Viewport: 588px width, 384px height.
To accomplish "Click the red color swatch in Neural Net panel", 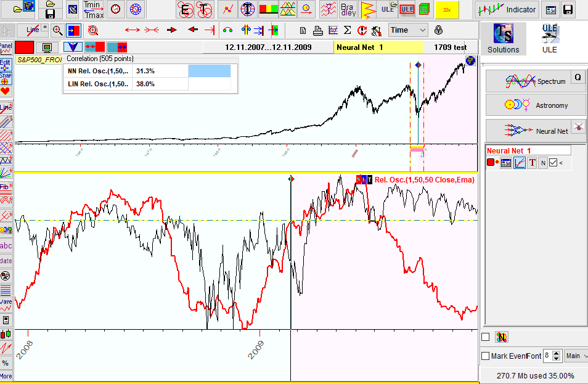I will [491, 162].
